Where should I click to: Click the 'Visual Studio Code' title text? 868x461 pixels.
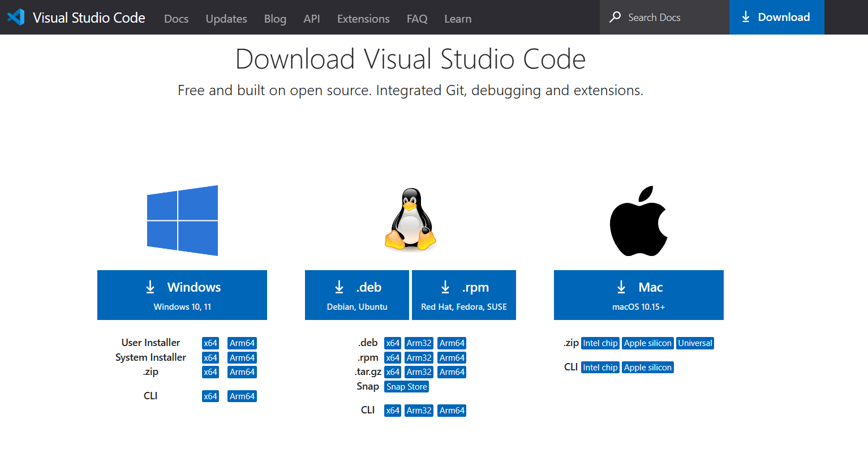tap(89, 18)
